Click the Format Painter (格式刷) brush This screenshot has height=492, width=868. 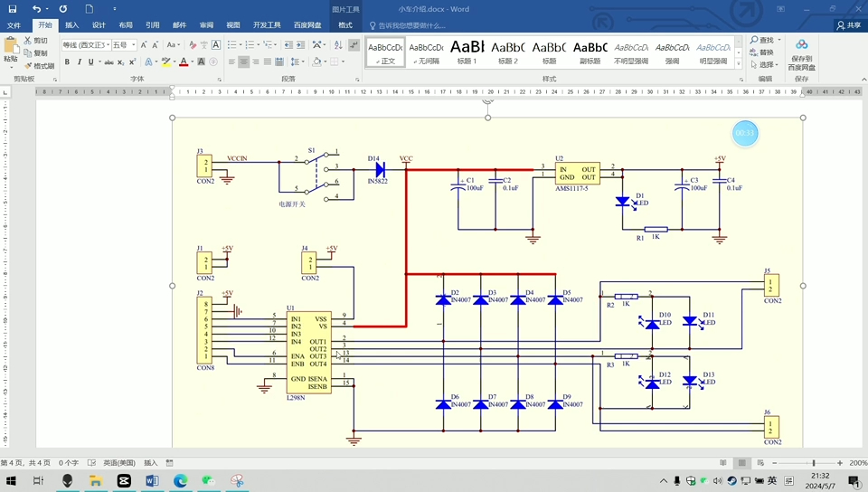pos(28,66)
